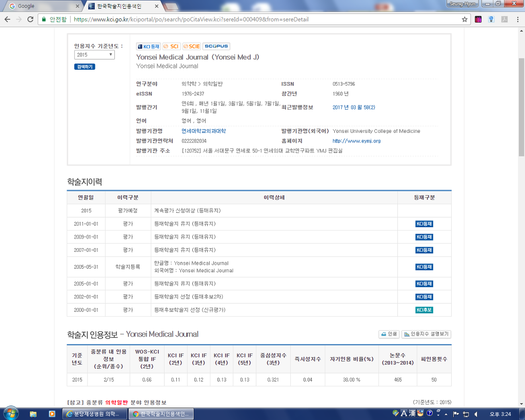Image resolution: width=525 pixels, height=420 pixels.
Task: Open the 인용지수 기준년도 2015 dropdown
Action: (94, 55)
